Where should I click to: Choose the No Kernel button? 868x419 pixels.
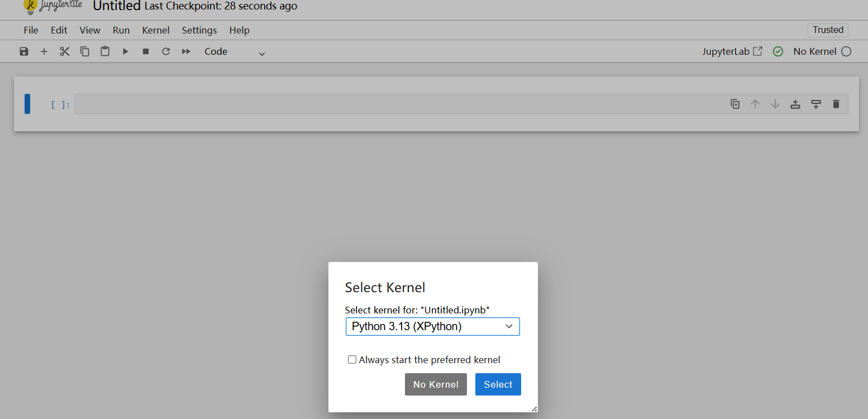tap(436, 384)
